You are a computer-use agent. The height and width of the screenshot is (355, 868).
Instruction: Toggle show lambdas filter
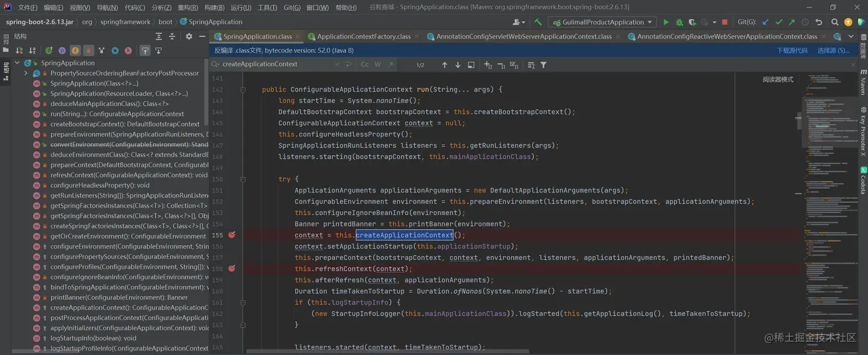[128, 51]
